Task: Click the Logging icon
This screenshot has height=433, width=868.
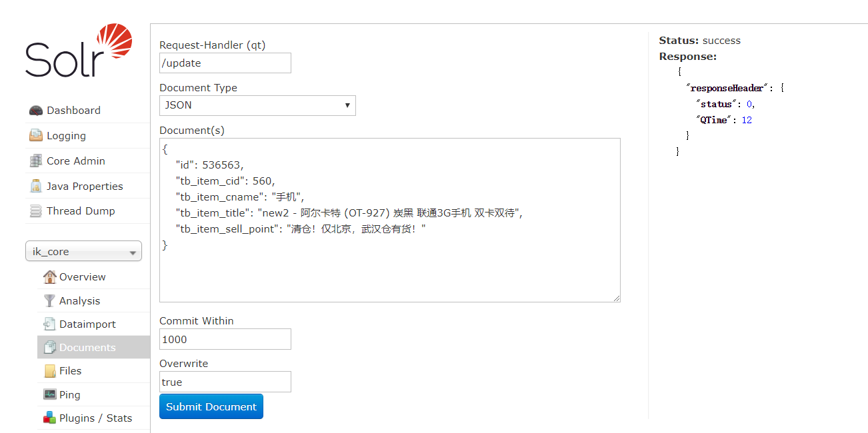Action: (36, 135)
